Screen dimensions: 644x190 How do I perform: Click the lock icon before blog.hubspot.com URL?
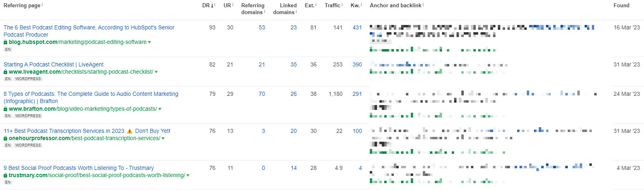coord(6,42)
